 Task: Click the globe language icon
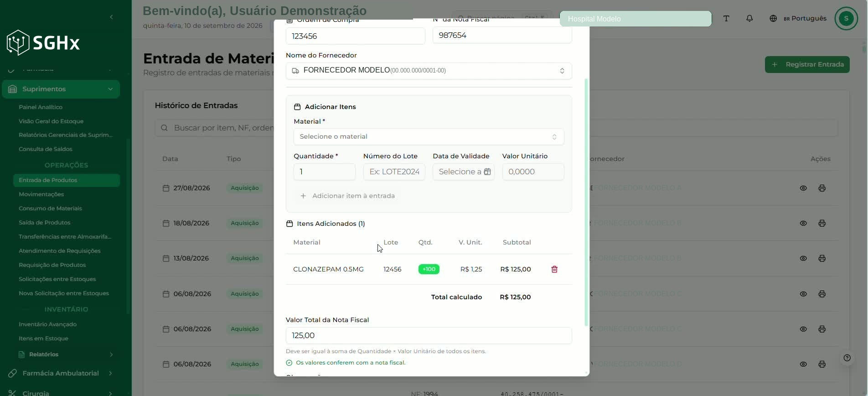click(x=773, y=18)
